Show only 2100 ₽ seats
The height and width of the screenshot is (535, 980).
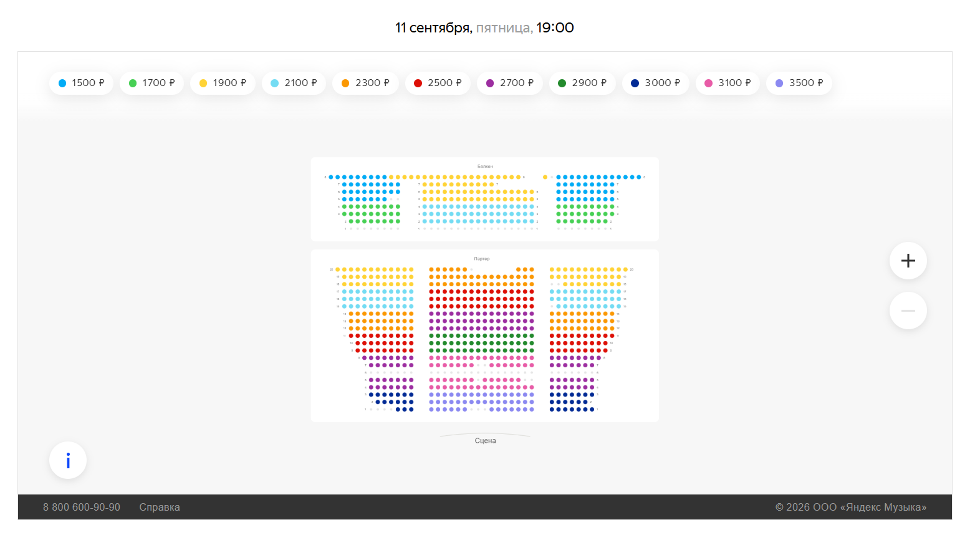(294, 83)
